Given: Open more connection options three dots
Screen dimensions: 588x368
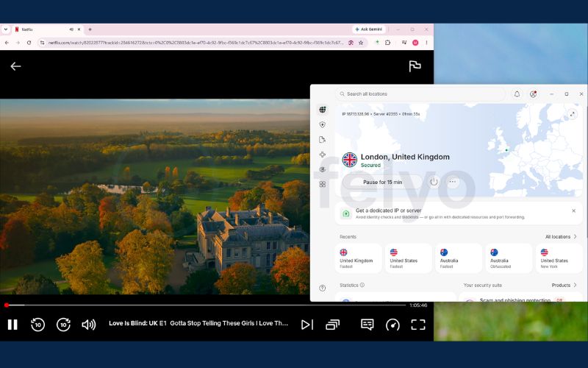Looking at the screenshot, I should tap(452, 182).
